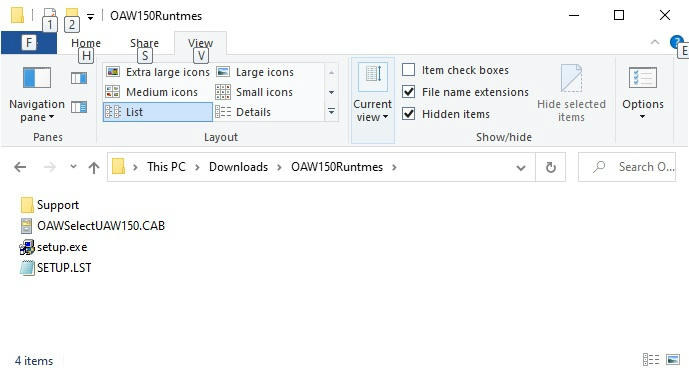Open Recent locations dropdown
This screenshot has width=689, height=373.
(73, 167)
